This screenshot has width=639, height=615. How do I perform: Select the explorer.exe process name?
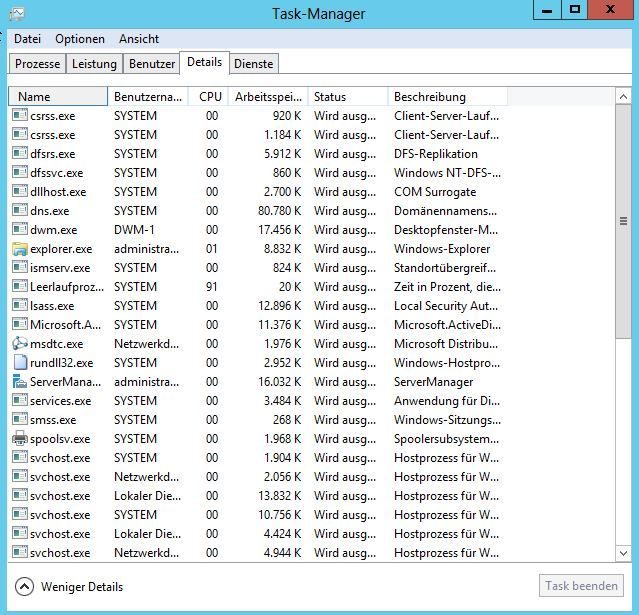(x=61, y=249)
